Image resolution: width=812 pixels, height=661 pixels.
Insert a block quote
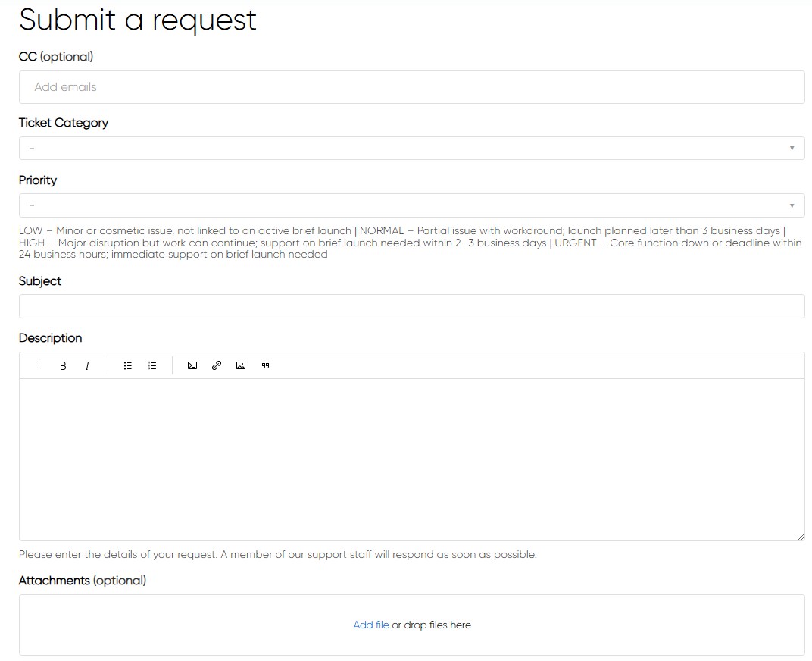pos(265,365)
